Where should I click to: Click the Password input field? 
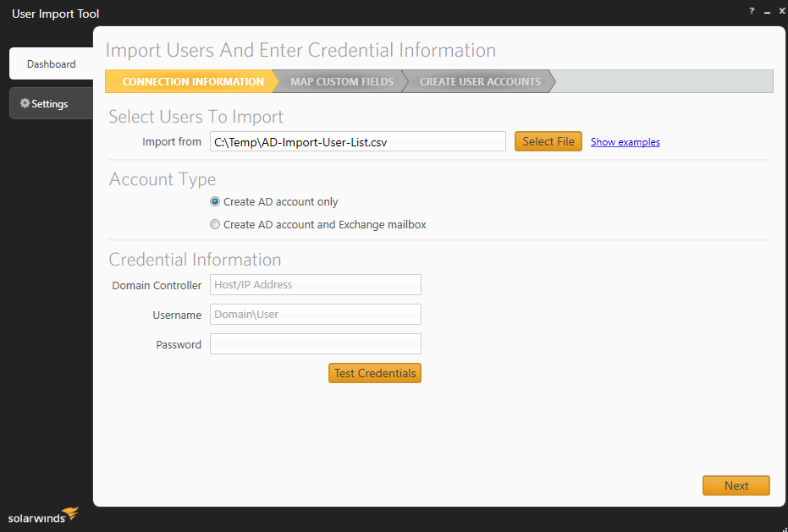pos(316,344)
